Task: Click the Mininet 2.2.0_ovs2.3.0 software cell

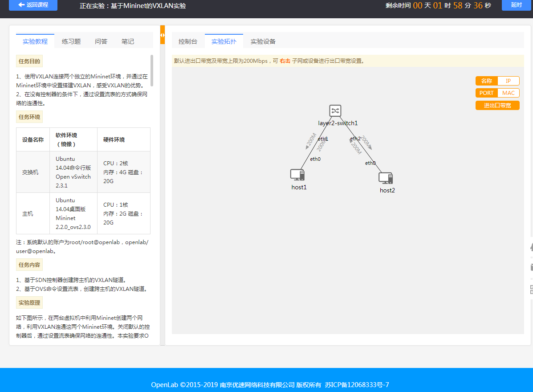Action: [x=73, y=213]
